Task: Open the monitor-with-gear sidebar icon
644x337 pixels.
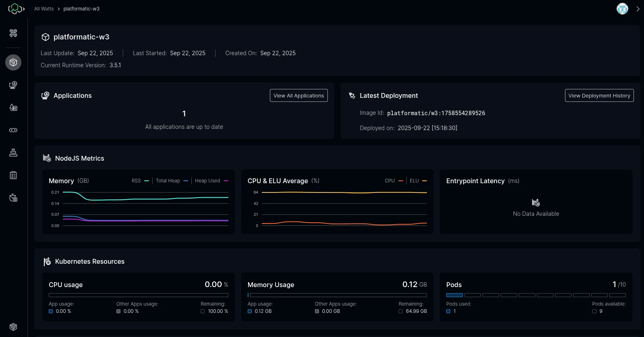Action: [13, 85]
